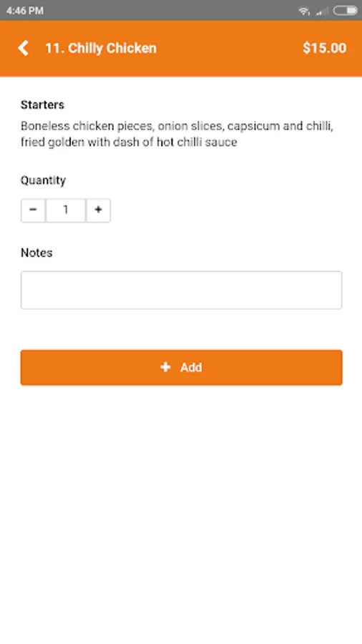The image size is (362, 644).
Task: Select the quantity number field
Action: click(66, 210)
